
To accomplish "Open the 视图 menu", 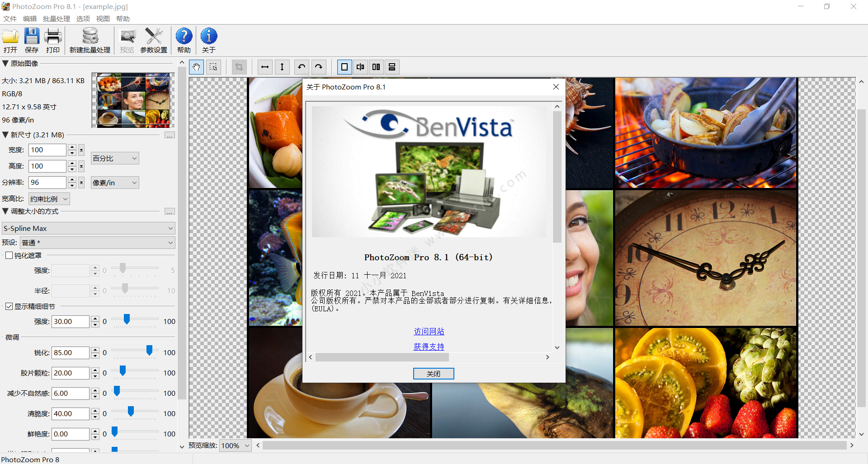I will [103, 19].
